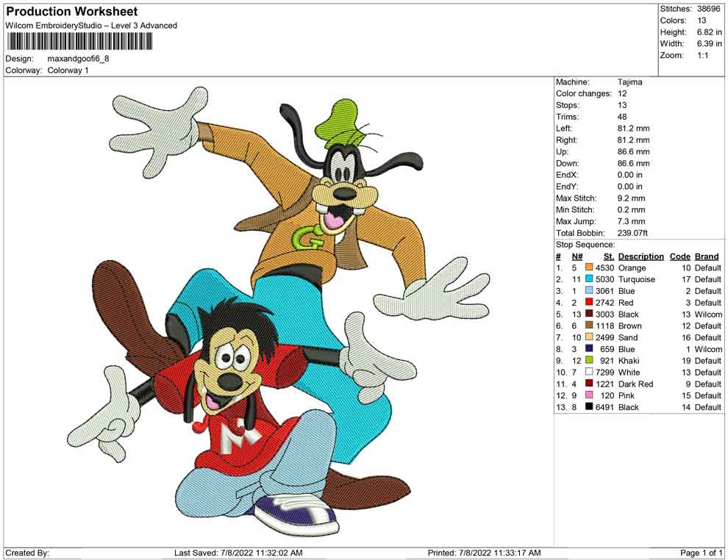The height and width of the screenshot is (560, 728).
Task: Click the Wilcom EmbroideryStudio subtitle line
Action: (x=91, y=26)
